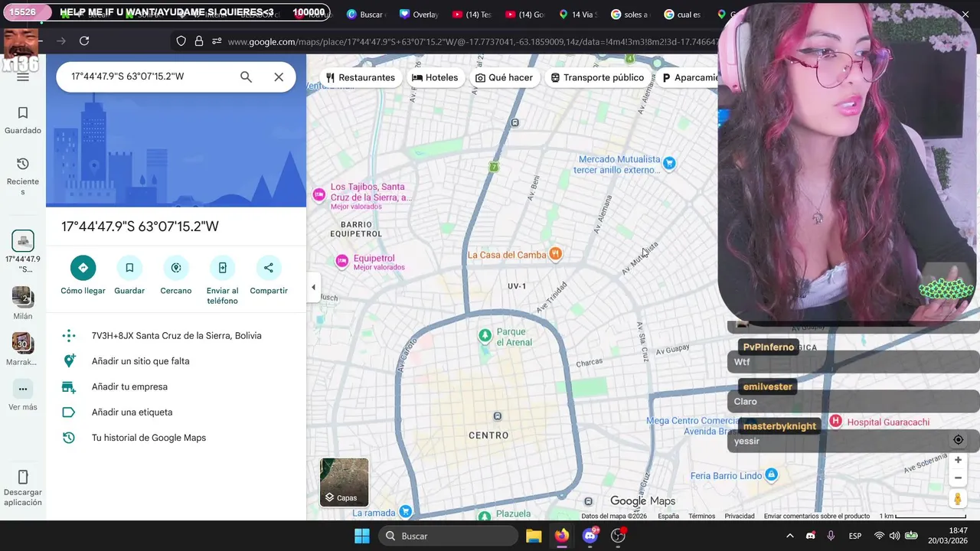
Task: Click Feria Barrio Lindo shopping pin
Action: click(x=772, y=475)
